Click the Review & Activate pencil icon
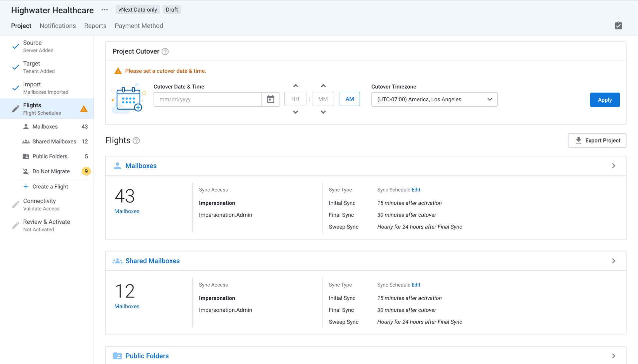Image resolution: width=638 pixels, height=364 pixels. click(x=16, y=226)
